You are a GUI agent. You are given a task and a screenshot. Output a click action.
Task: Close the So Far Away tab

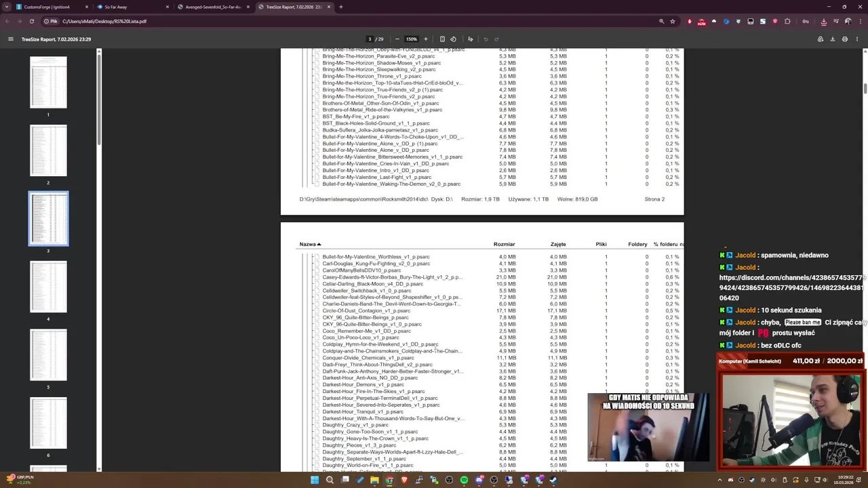tap(167, 7)
